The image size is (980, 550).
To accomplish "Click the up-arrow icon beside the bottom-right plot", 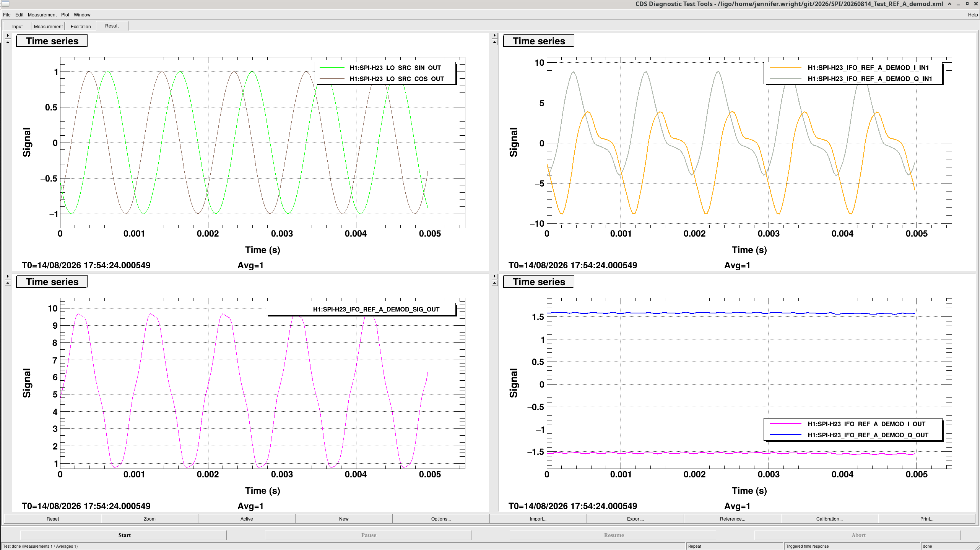I will tap(494, 283).
